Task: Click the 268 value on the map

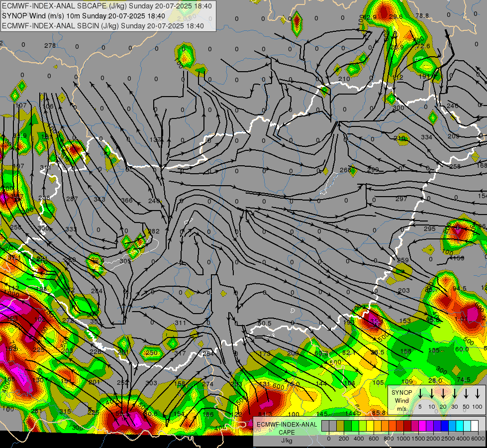Action: tap(345, 170)
